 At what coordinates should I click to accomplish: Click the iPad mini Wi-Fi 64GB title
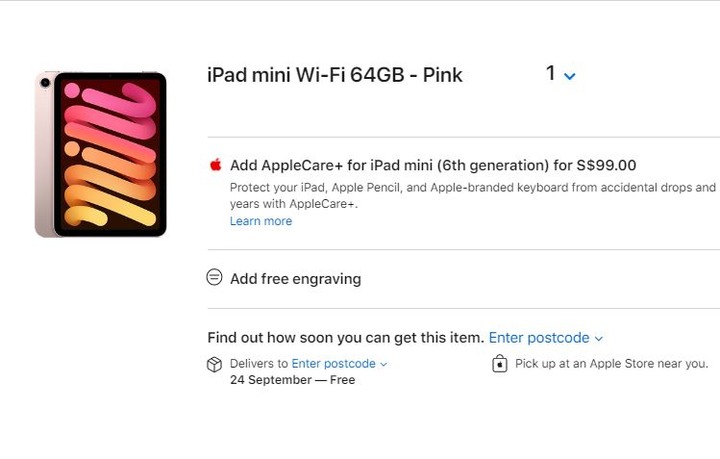point(335,75)
